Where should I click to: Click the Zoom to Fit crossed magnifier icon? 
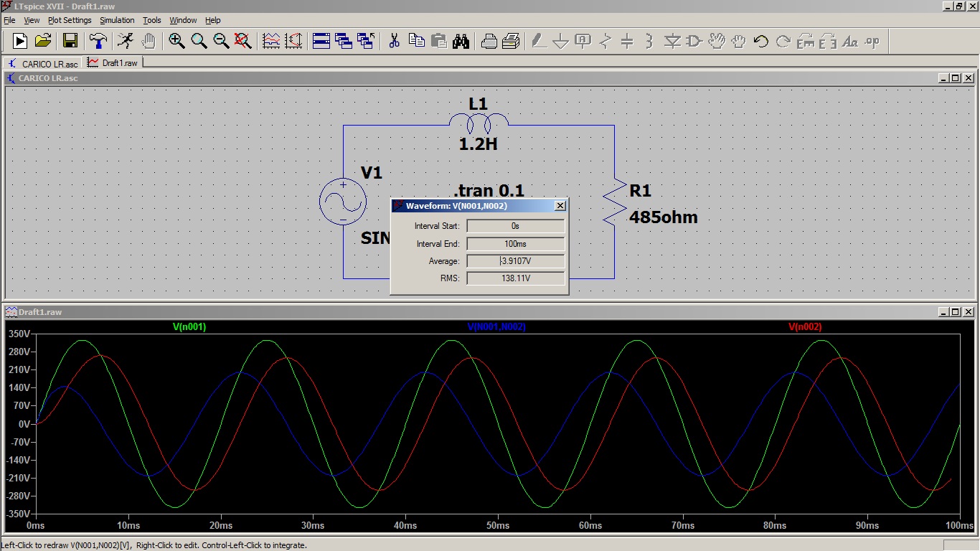click(x=243, y=41)
